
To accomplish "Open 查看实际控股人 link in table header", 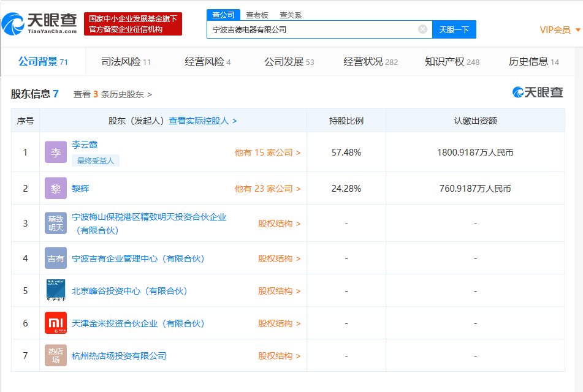I will coord(203,121).
